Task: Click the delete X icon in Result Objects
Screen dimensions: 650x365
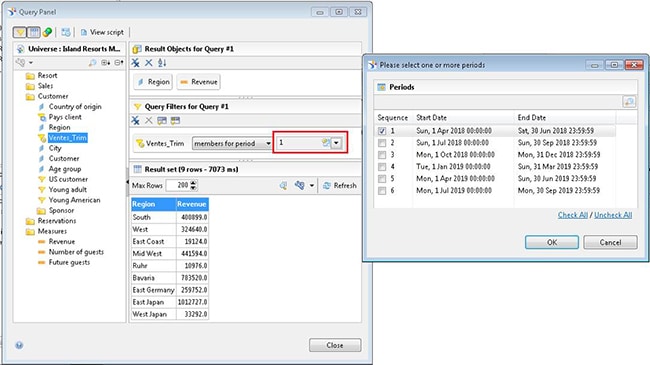Action: 149,63
